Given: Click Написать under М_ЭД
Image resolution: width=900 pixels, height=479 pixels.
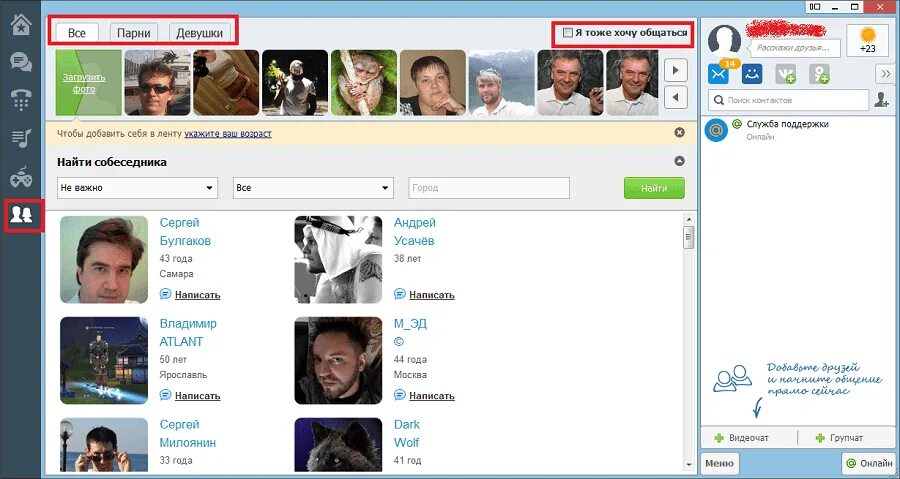Looking at the screenshot, I should [x=432, y=396].
